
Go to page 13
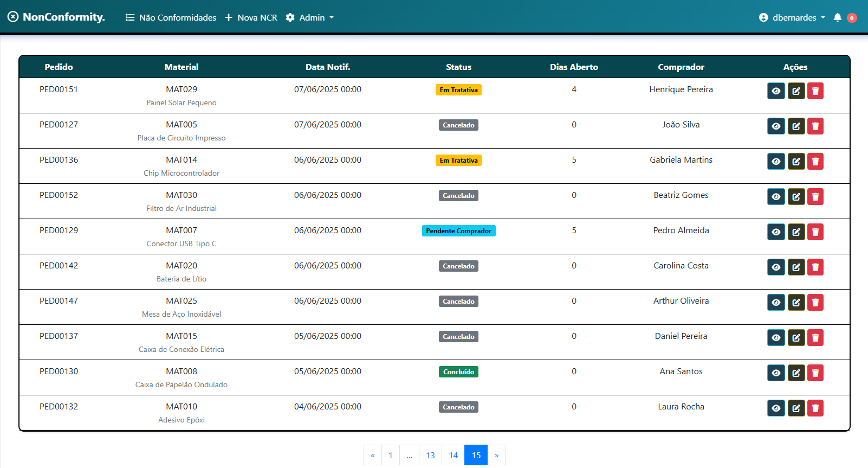pyautogui.click(x=430, y=456)
